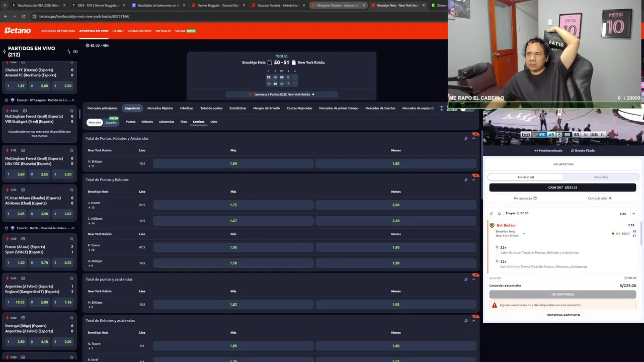Click CASH OUT S/231.31 button

(x=562, y=188)
